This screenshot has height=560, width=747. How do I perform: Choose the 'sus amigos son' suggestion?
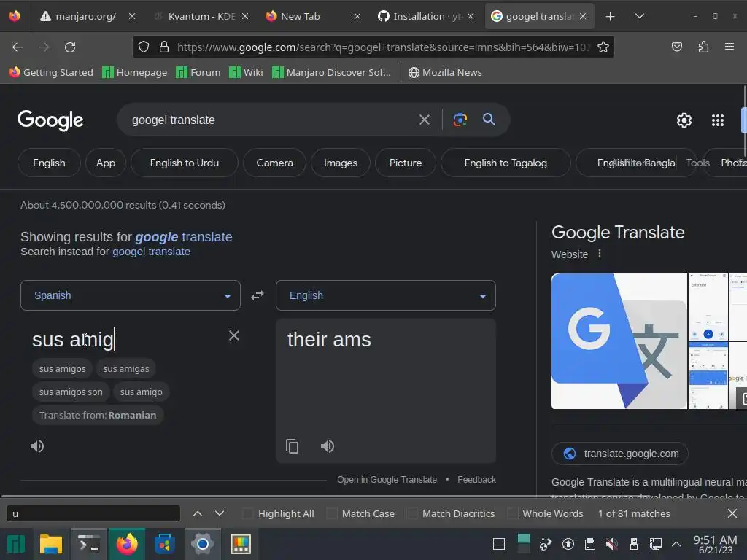pyautogui.click(x=71, y=392)
